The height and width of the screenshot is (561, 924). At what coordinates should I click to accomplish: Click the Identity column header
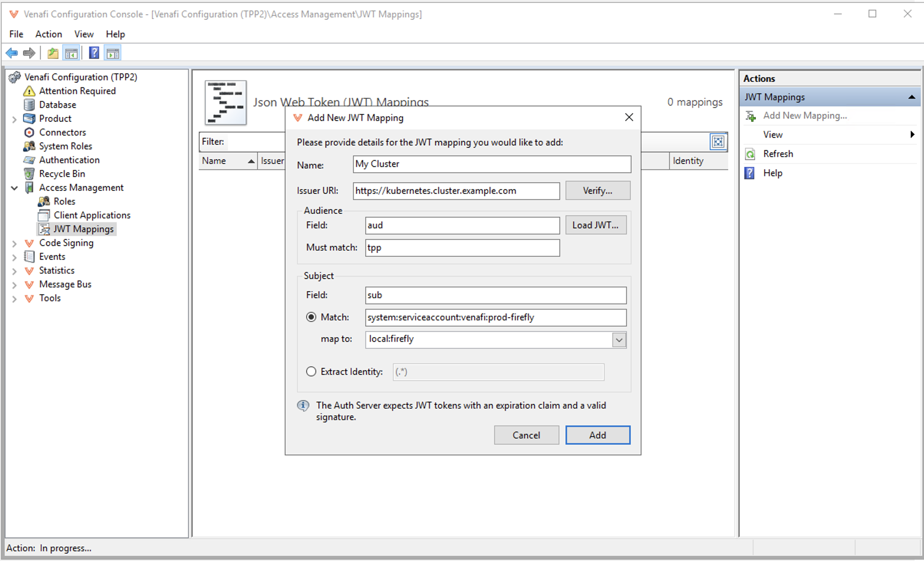click(x=698, y=161)
